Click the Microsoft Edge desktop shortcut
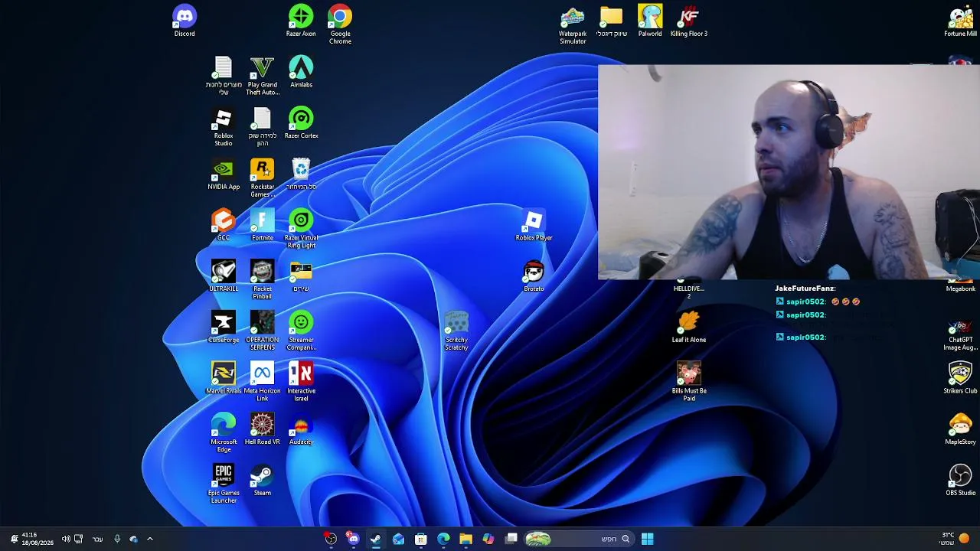The width and height of the screenshot is (980, 551). point(224,433)
